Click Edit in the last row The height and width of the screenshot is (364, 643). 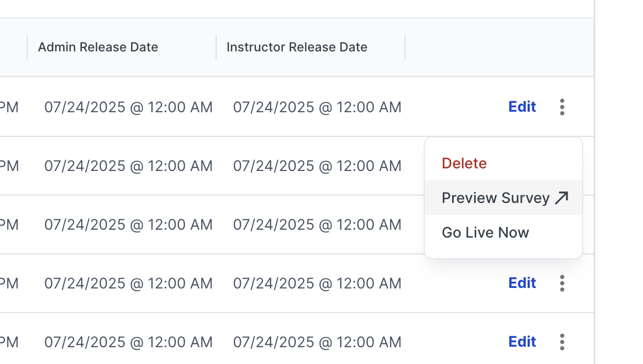pos(522,342)
